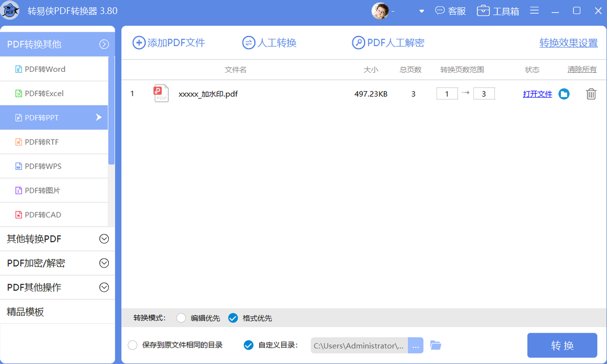Click the 状态 column header

532,70
